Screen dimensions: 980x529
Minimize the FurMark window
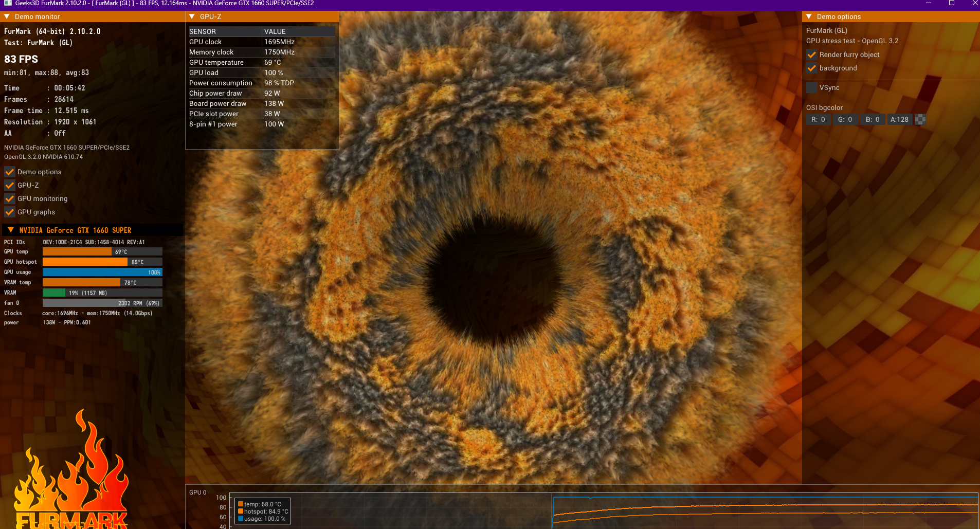(929, 3)
